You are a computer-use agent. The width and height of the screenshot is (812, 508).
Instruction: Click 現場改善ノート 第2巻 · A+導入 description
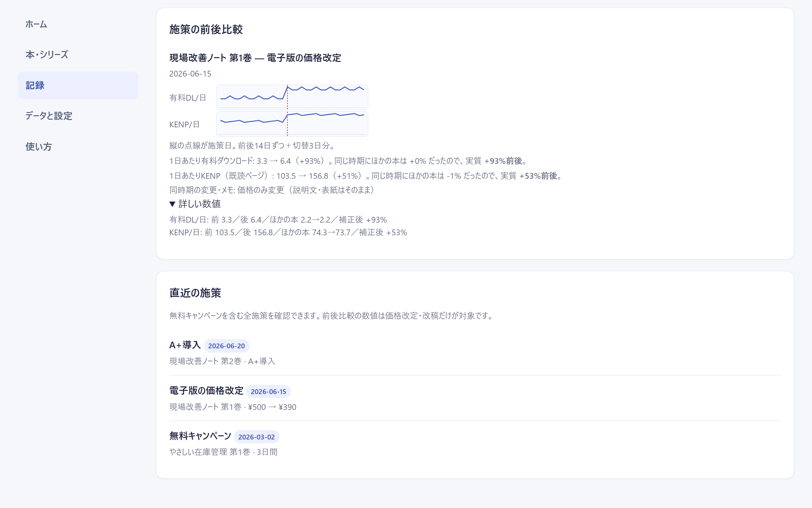click(222, 361)
